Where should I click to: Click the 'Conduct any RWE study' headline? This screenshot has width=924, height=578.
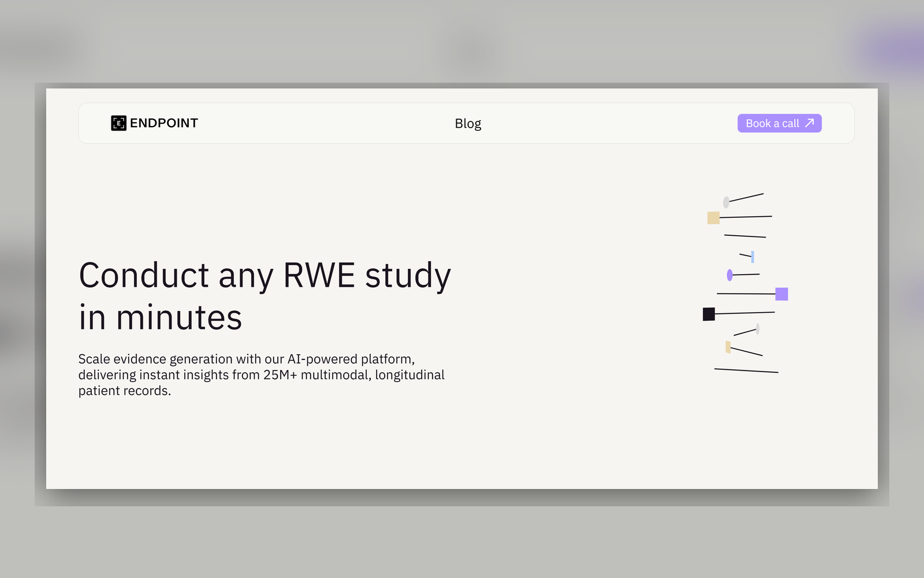pos(264,275)
